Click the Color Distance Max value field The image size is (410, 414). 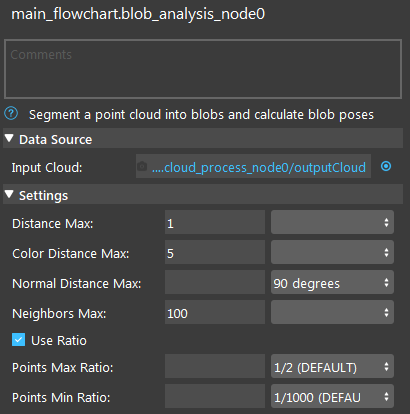(215, 252)
